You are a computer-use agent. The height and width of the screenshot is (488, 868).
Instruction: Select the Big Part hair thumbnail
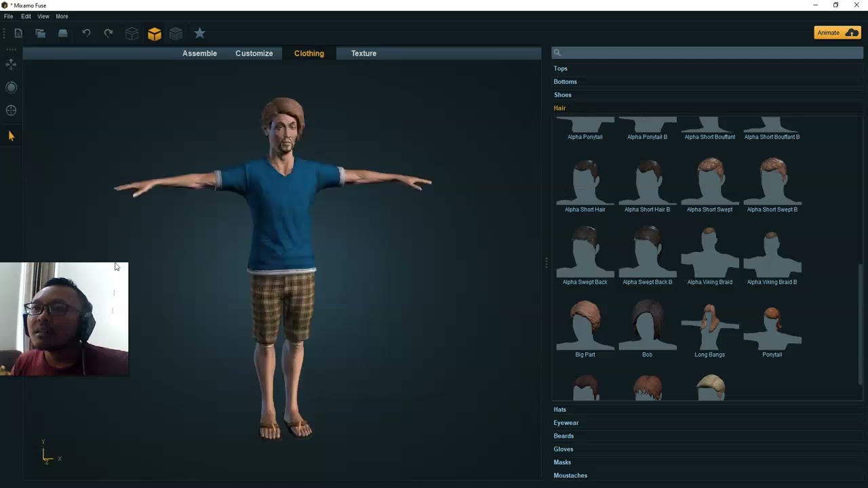585,327
